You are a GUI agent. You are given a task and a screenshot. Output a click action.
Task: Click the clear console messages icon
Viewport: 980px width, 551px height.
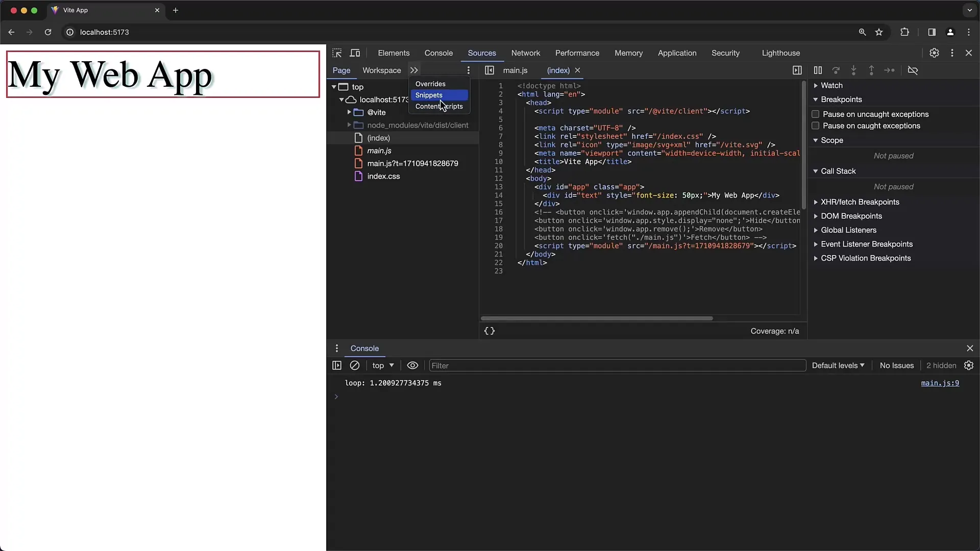tap(355, 365)
